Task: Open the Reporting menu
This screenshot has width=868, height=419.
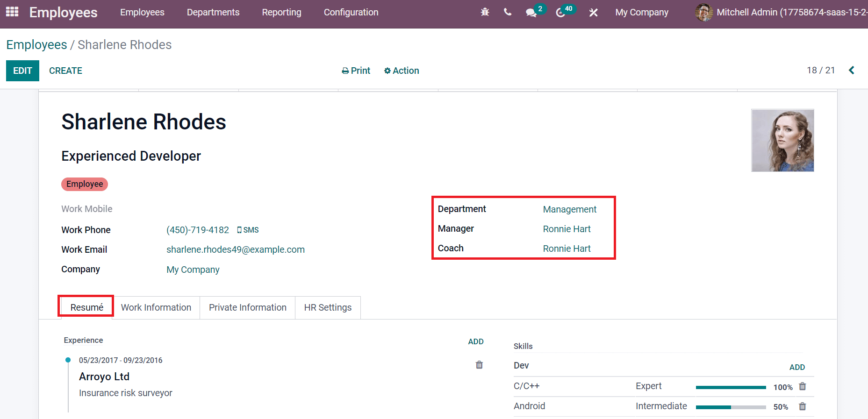Action: pyautogui.click(x=281, y=12)
